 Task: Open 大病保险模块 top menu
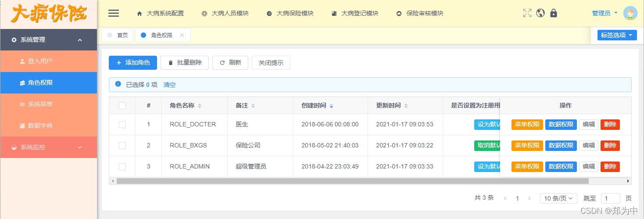(290, 13)
